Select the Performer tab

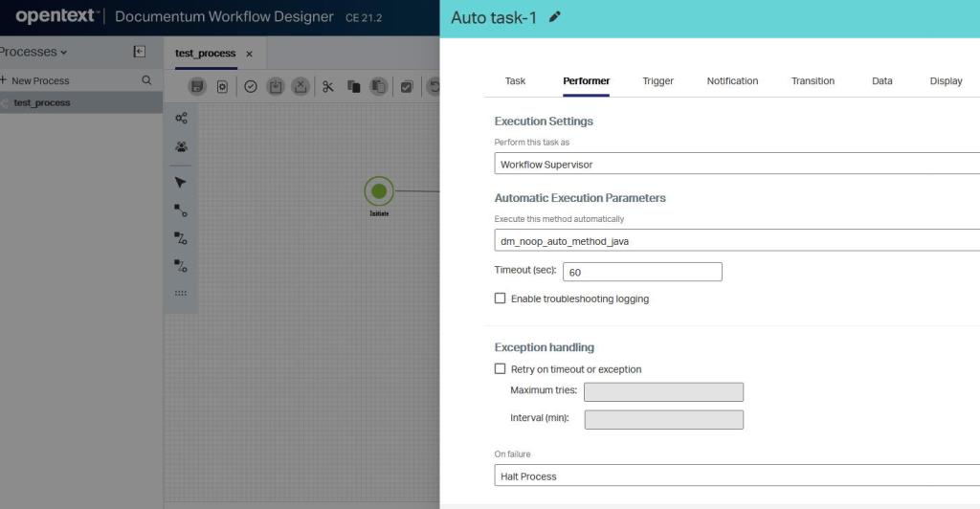click(x=587, y=80)
